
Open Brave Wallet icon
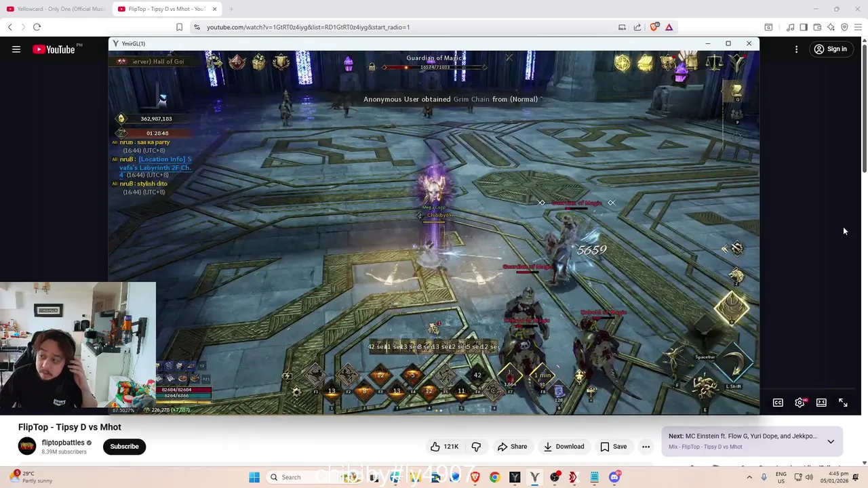[817, 27]
